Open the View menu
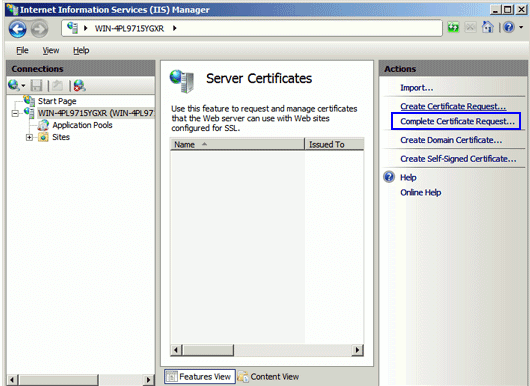The height and width of the screenshot is (386, 530). (x=51, y=50)
